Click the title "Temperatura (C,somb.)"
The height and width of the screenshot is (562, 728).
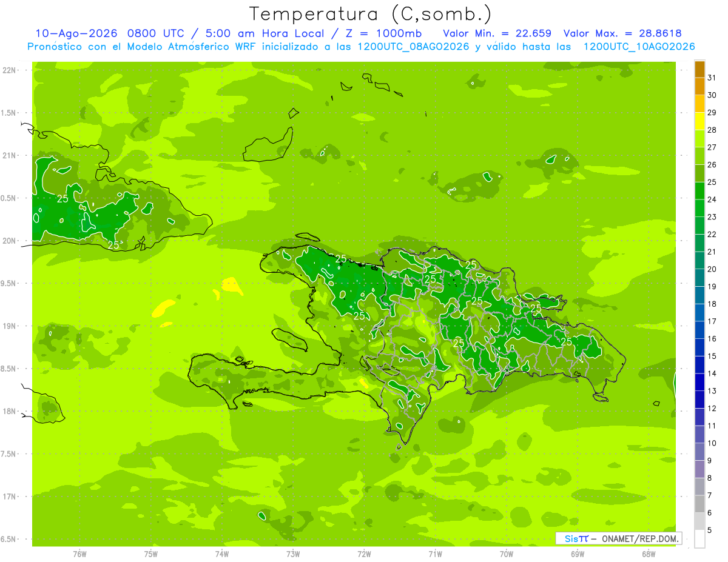371,14
